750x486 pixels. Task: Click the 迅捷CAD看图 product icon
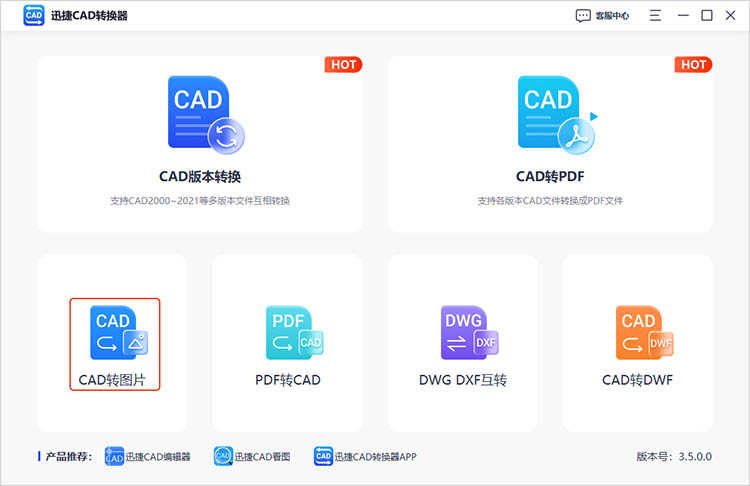223,456
